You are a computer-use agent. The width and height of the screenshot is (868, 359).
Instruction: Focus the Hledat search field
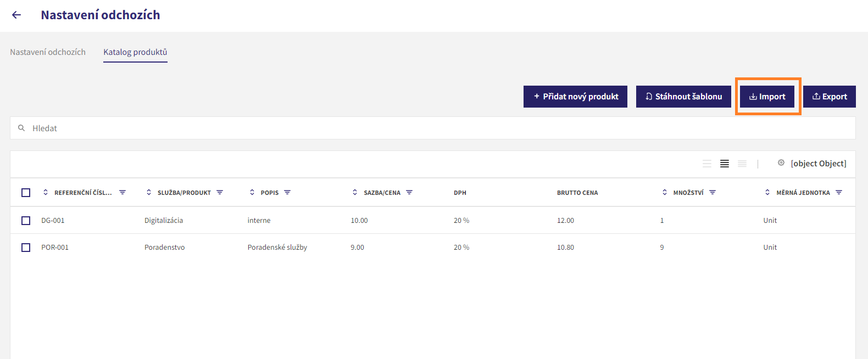tap(433, 128)
